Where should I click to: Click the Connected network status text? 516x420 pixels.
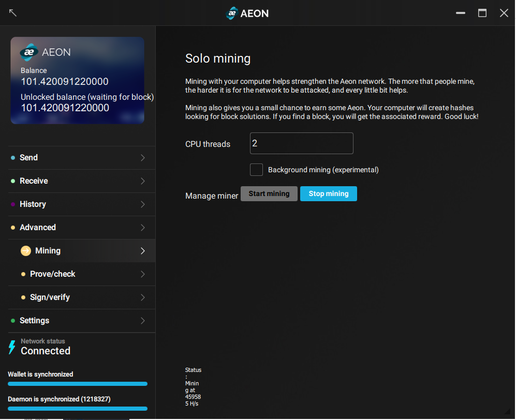tap(46, 351)
